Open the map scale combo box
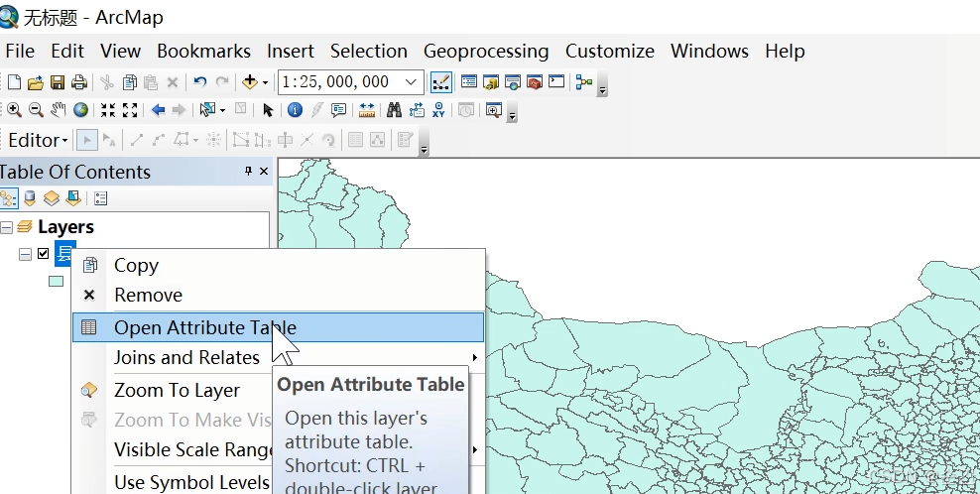The image size is (980, 494). click(x=350, y=82)
